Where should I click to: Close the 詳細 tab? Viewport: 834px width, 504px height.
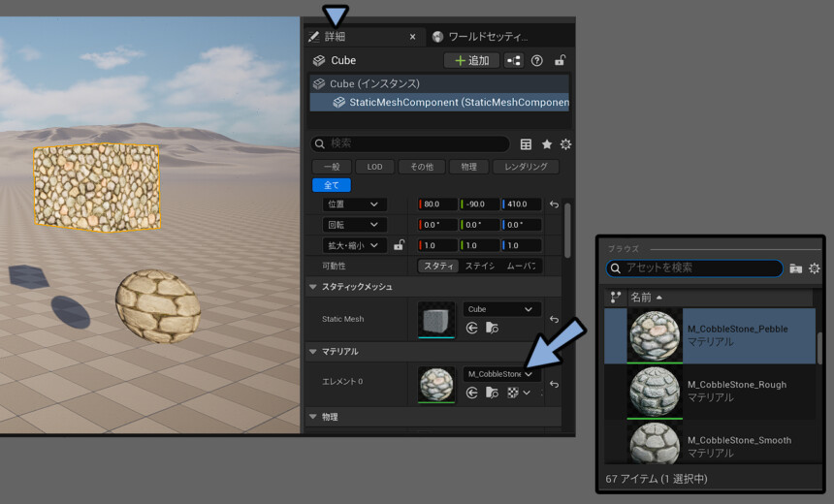[x=413, y=37]
